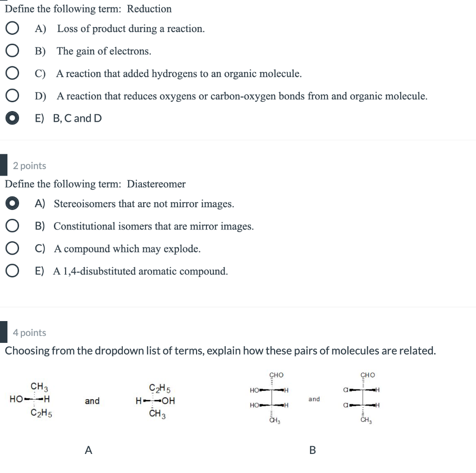This screenshot has width=476, height=473.
Task: Click the 'and' text between pair A structures
Action: (92, 401)
